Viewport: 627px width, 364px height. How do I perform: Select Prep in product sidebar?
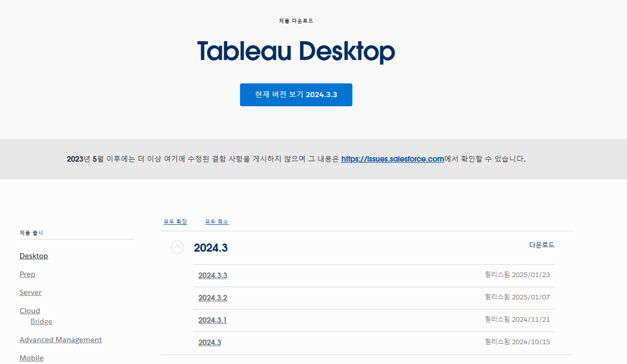(27, 274)
